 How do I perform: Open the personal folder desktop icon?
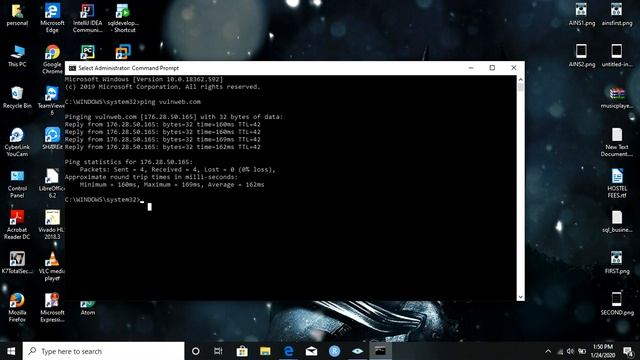[x=17, y=15]
